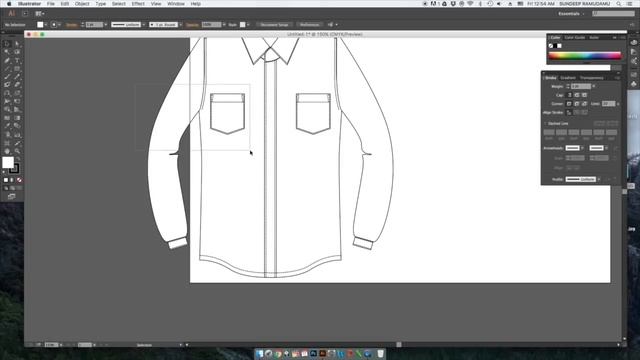Image resolution: width=640 pixels, height=360 pixels.
Task: Select the Scale tool
Action: pyautogui.click(x=17, y=93)
